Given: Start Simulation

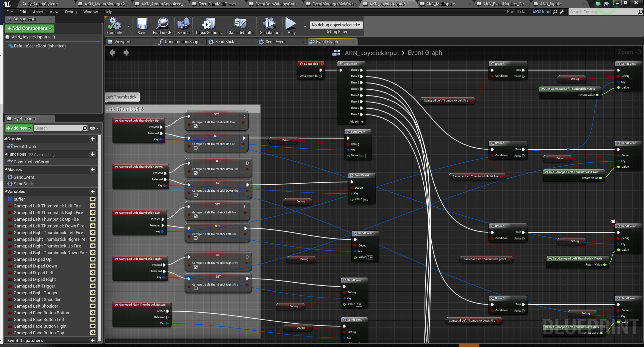Looking at the screenshot, I should tap(269, 26).
